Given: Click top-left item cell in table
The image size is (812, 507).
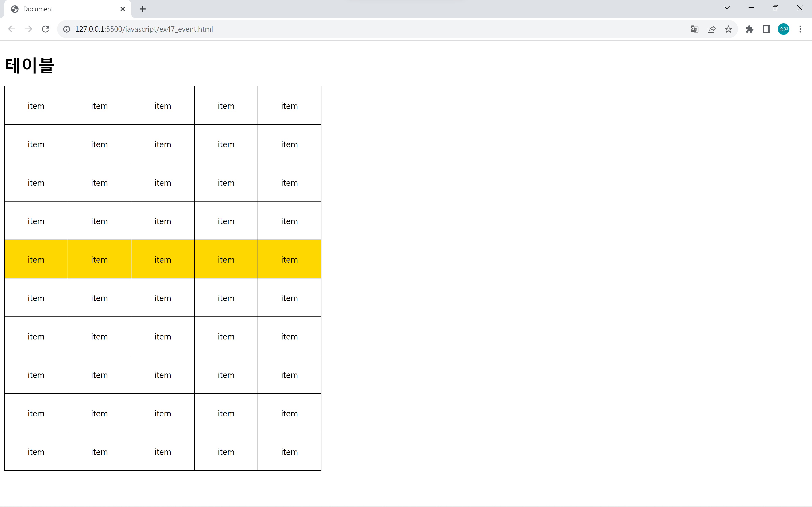Looking at the screenshot, I should [x=36, y=106].
